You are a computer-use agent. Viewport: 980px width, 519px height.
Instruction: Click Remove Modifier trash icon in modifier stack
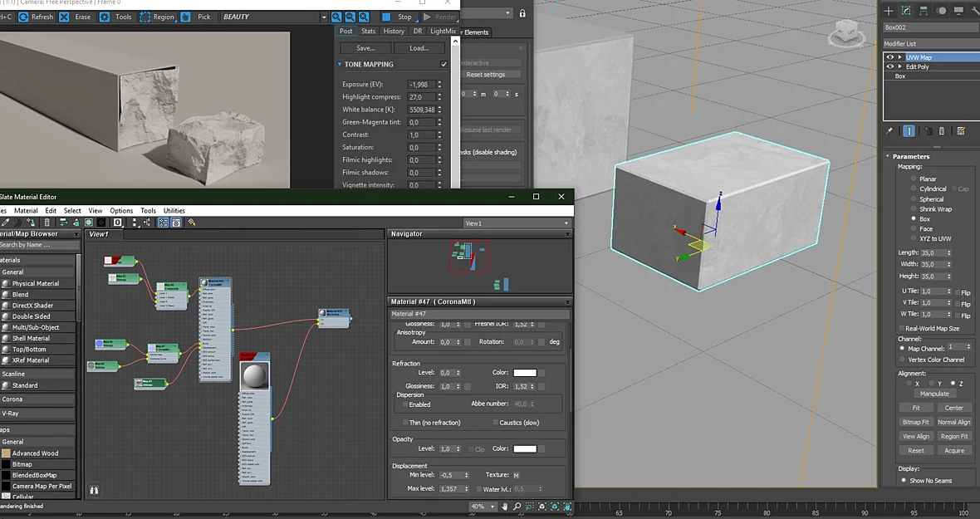point(942,131)
